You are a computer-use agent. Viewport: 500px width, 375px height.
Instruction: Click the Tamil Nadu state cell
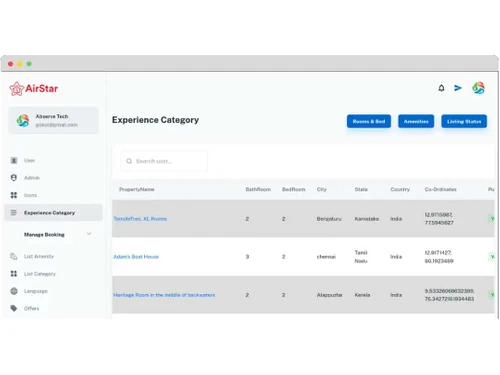pos(361,257)
